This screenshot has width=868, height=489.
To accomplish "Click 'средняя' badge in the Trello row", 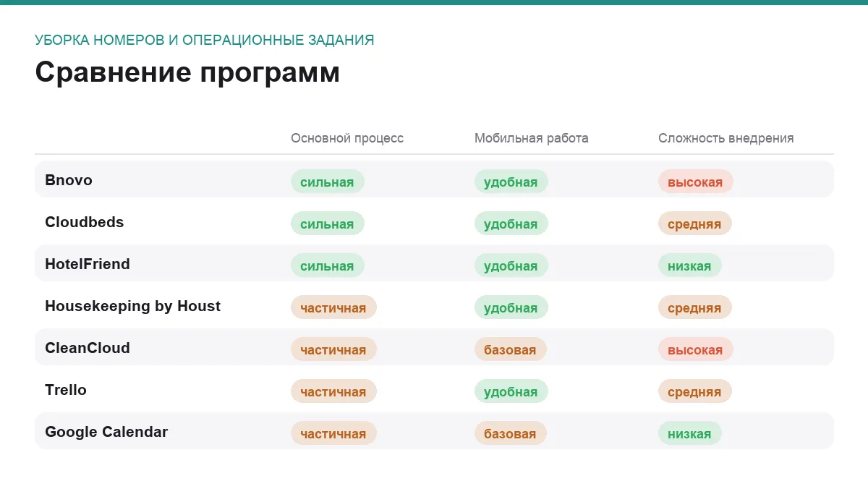I will click(x=695, y=391).
